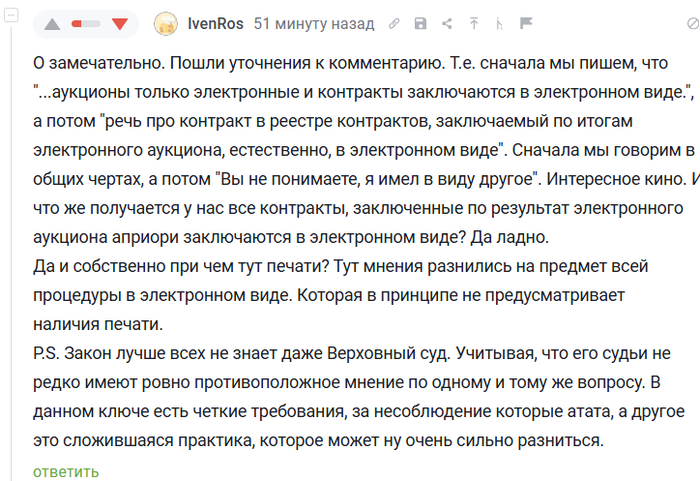
Task: Open IvenRos avatar picture
Action: coord(168,23)
